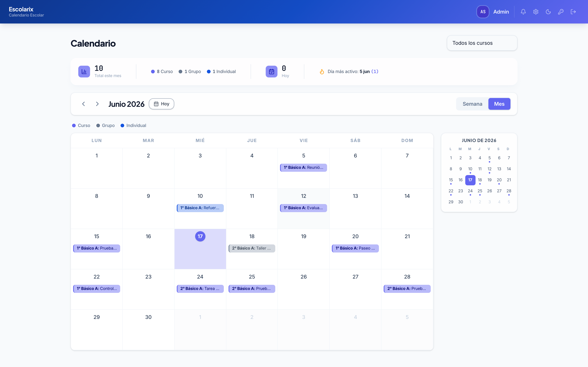Viewport: 588px width, 367px height.
Task: Go to previous month chevron
Action: pos(83,104)
